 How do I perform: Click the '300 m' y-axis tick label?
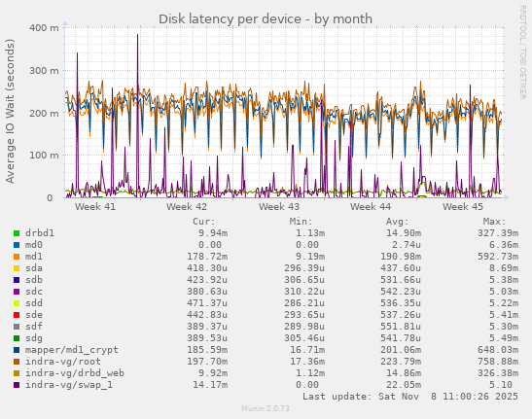click(x=44, y=71)
